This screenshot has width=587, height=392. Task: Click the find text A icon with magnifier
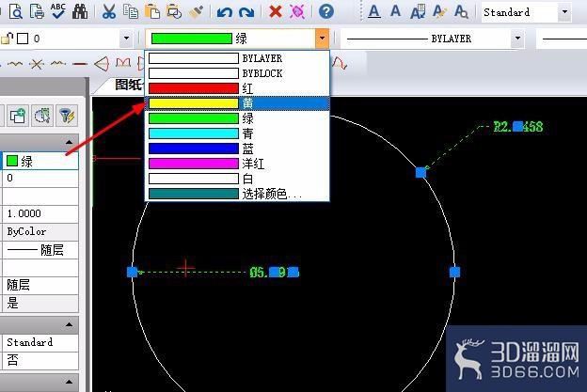[461, 11]
